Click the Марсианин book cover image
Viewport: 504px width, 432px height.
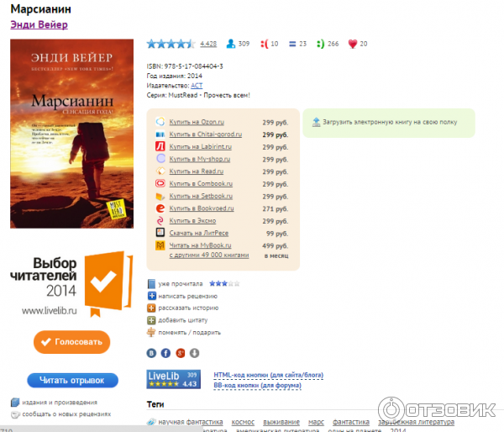71,134
